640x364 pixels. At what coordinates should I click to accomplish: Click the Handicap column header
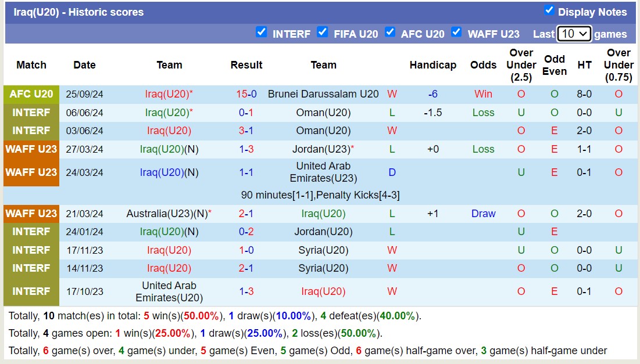(432, 65)
